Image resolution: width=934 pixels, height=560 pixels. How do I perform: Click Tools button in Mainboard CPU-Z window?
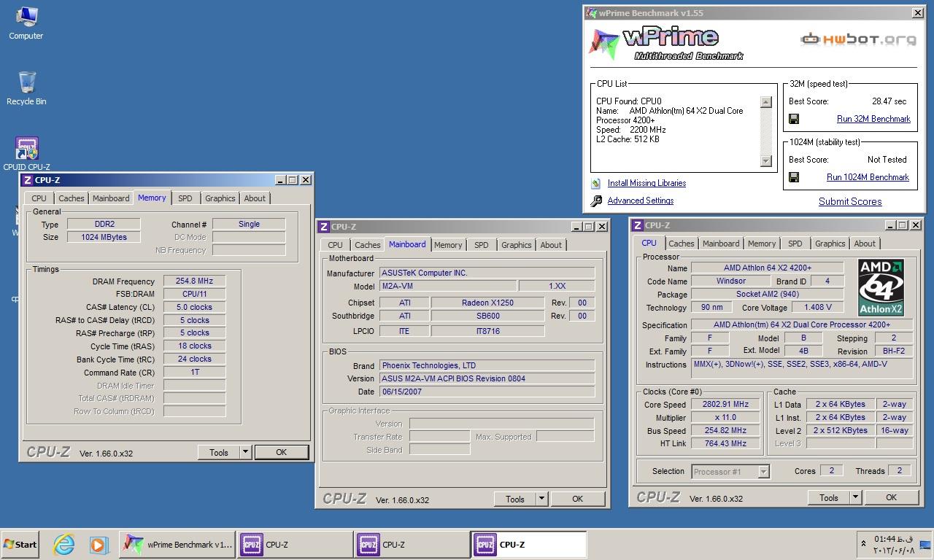(515, 499)
